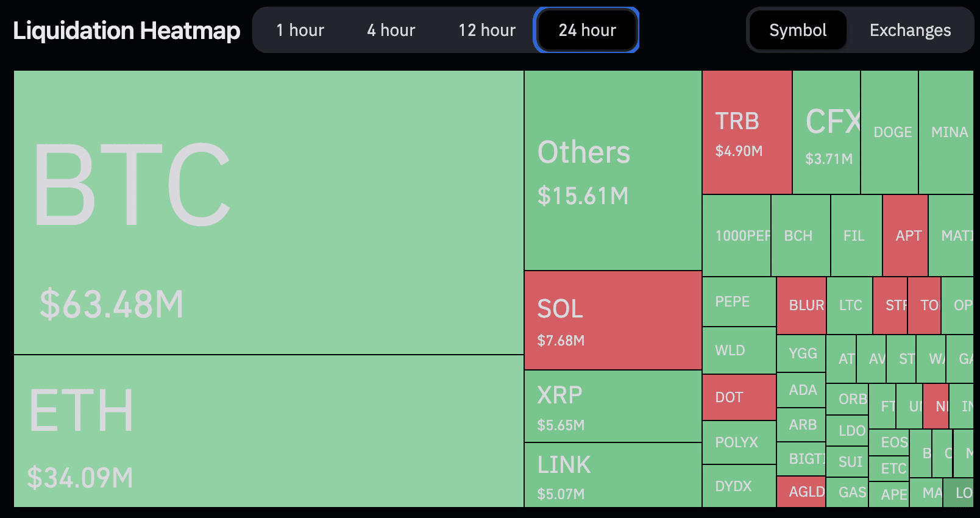980x518 pixels.
Task: Switch to the 4 hour view
Action: tap(391, 30)
